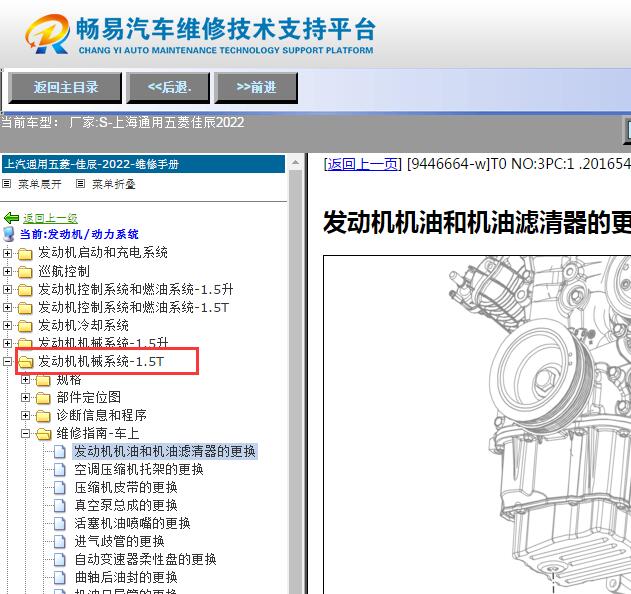Expand 发动机控制系统和燃油系统-1.5升 node
The width and height of the screenshot is (631, 594).
(x=7, y=289)
